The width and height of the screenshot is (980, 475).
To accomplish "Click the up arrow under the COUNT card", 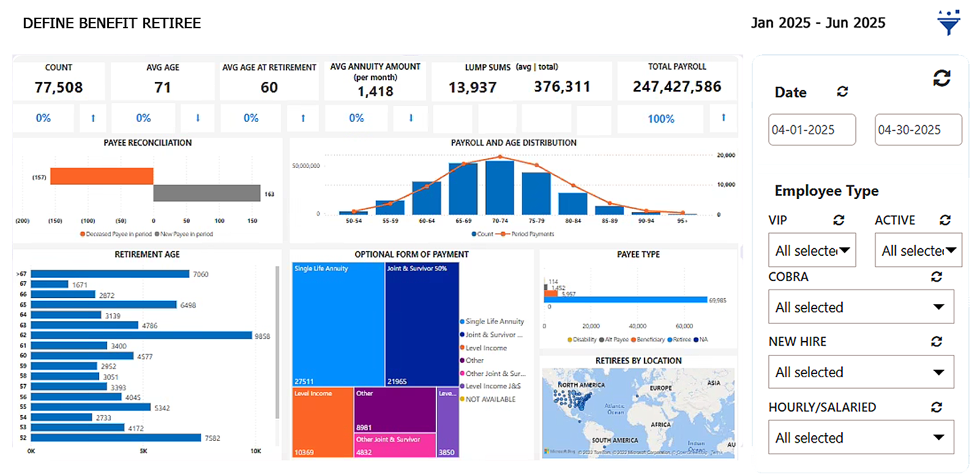I will [x=93, y=118].
